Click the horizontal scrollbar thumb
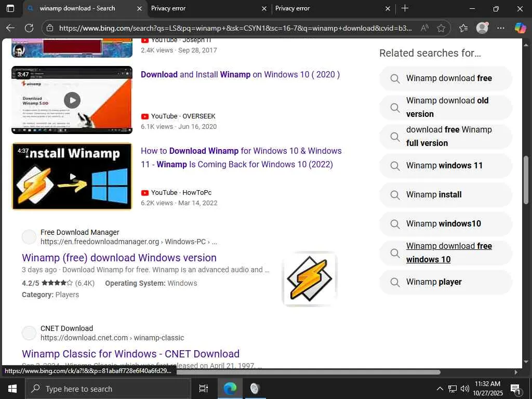The image size is (532, 399). [308, 372]
